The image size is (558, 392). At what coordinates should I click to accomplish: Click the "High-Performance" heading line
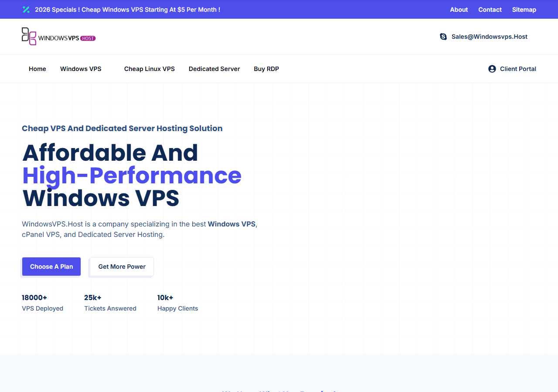pos(132,175)
